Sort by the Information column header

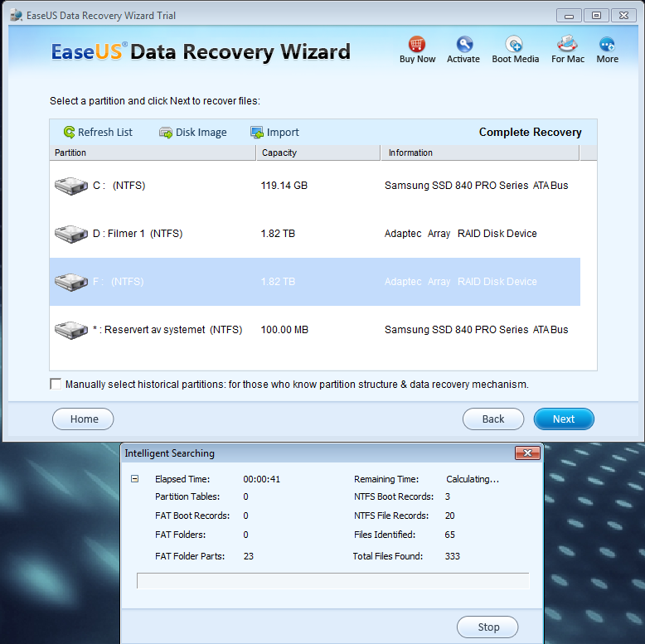[x=480, y=153]
